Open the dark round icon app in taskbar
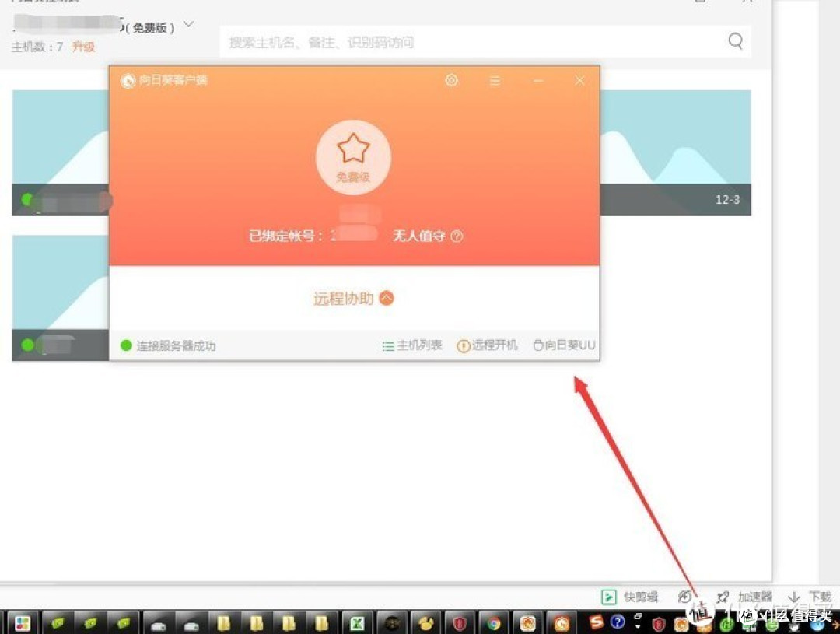Image resolution: width=840 pixels, height=634 pixels. tap(391, 623)
